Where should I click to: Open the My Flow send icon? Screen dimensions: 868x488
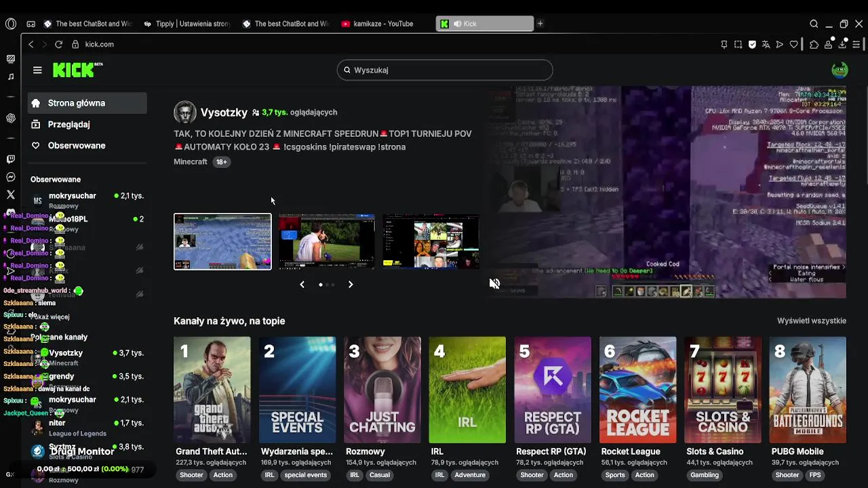pos(780,45)
